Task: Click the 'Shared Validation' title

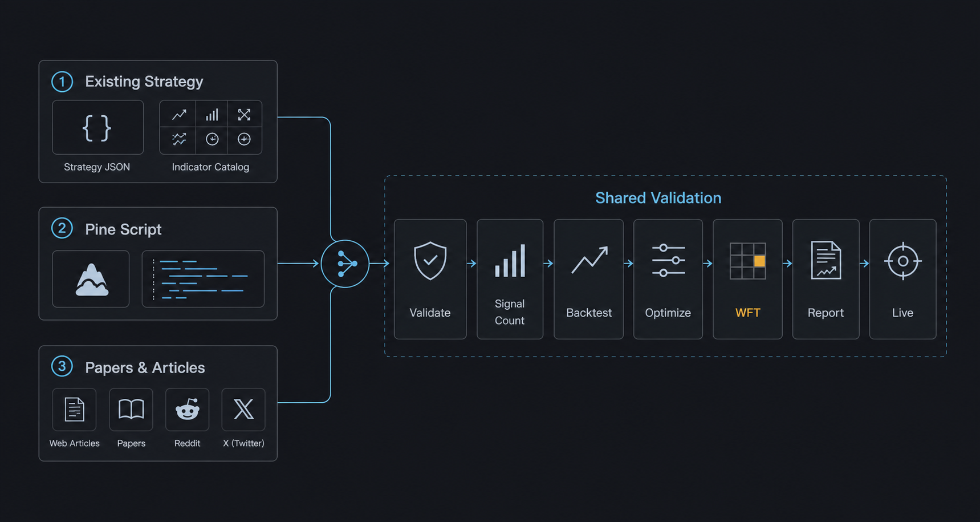Action: point(658,198)
